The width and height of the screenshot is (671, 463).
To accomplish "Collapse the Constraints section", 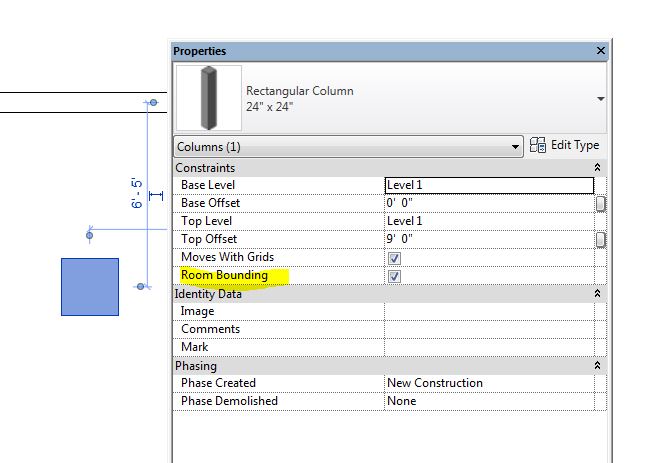I will pos(597,167).
